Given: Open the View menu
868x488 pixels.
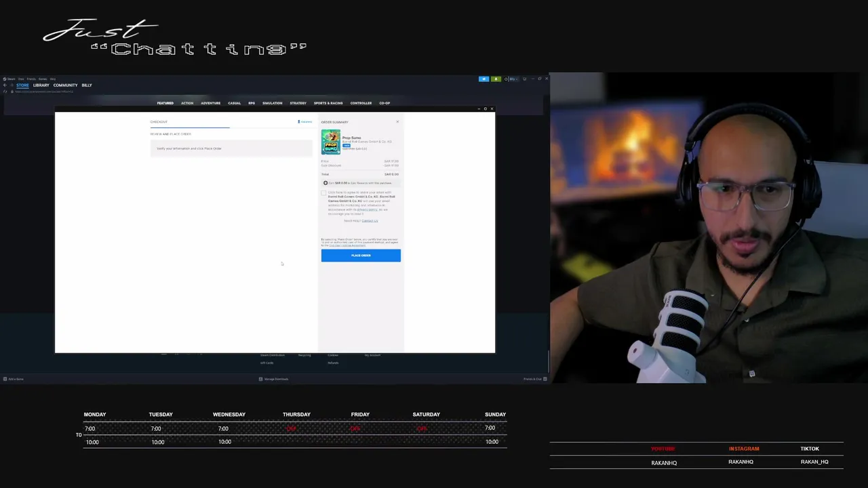Looking at the screenshot, I should coord(21,79).
